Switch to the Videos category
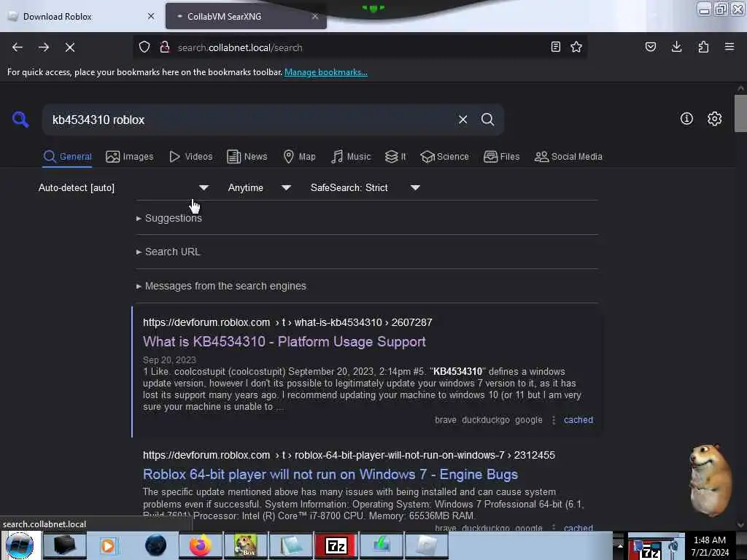 tap(190, 157)
